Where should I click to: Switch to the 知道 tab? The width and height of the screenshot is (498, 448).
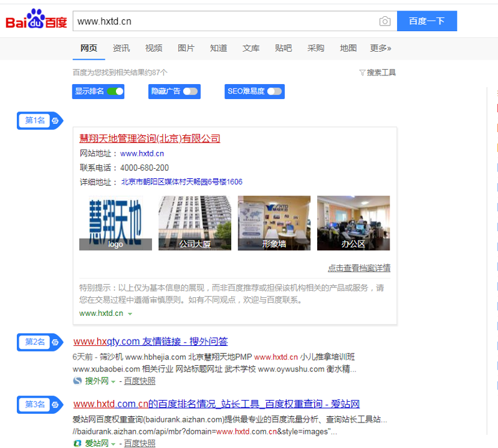[x=219, y=48]
